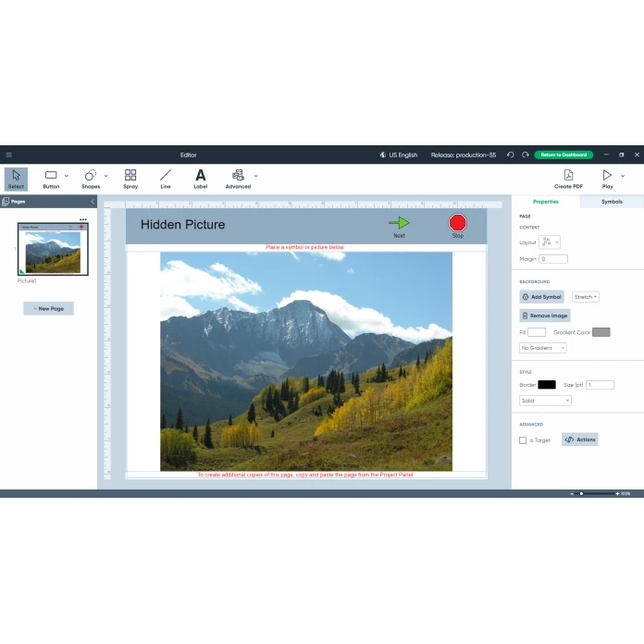This screenshot has width=644, height=644.
Task: Expand the Advanced dropdown arrow
Action: (256, 176)
